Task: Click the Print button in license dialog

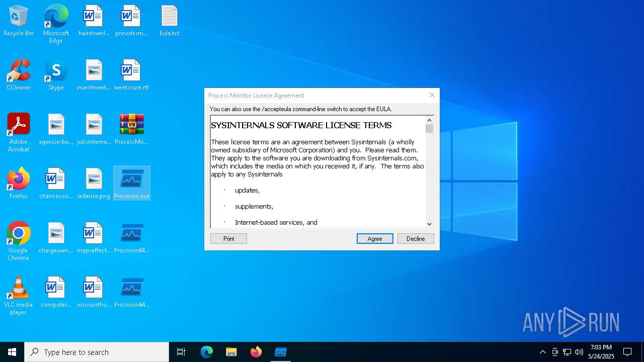Action: click(x=228, y=239)
